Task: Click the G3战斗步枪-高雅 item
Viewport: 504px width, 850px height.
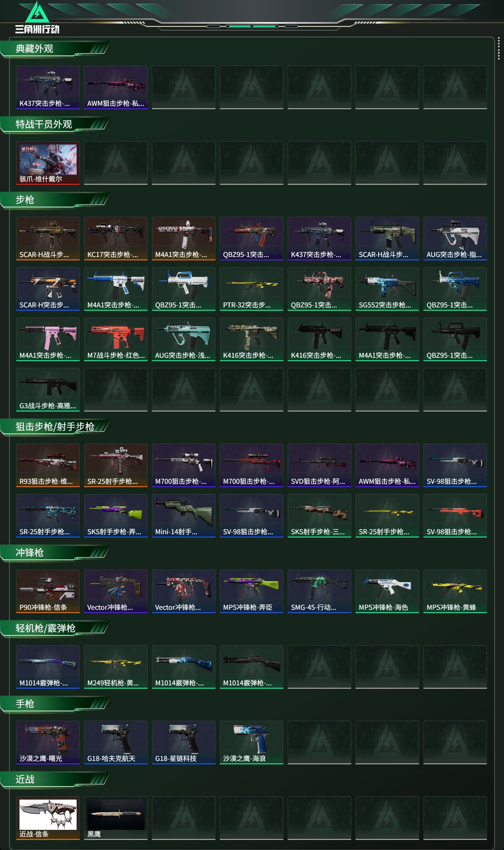Action: coord(48,390)
